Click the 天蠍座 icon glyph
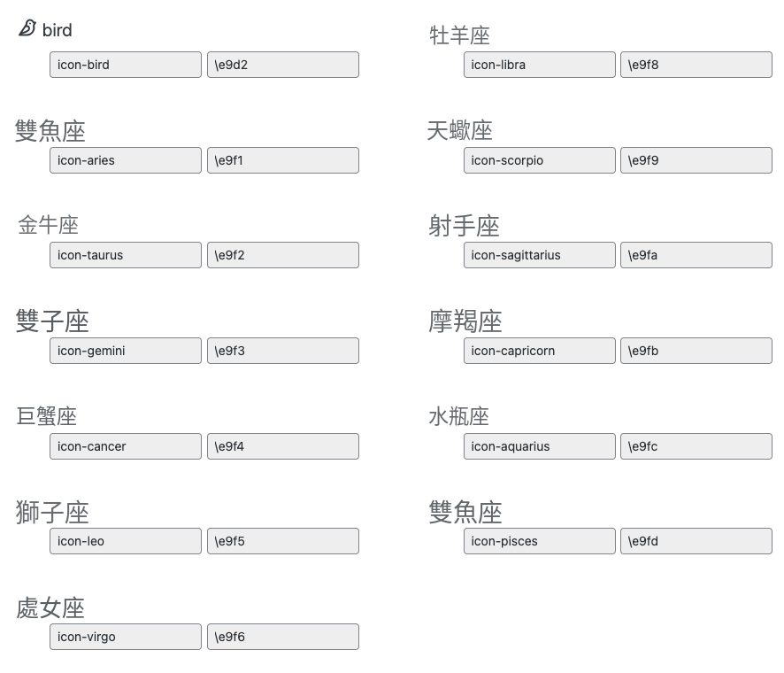Image resolution: width=784 pixels, height=673 pixels. [x=460, y=130]
